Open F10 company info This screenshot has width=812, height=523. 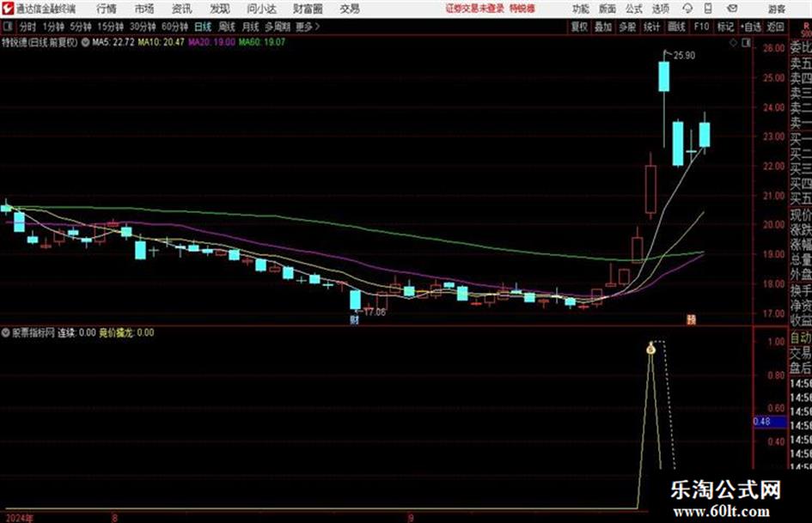tap(701, 27)
